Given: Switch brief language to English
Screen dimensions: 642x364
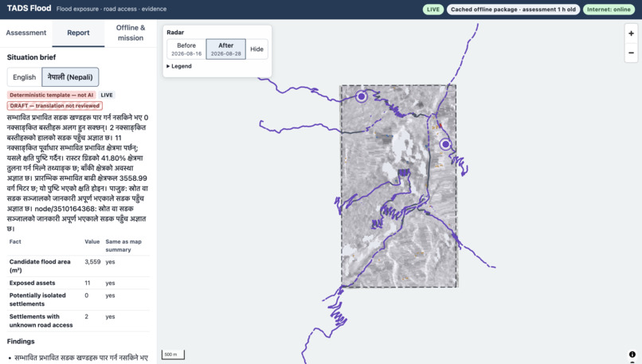Looking at the screenshot, I should point(24,77).
